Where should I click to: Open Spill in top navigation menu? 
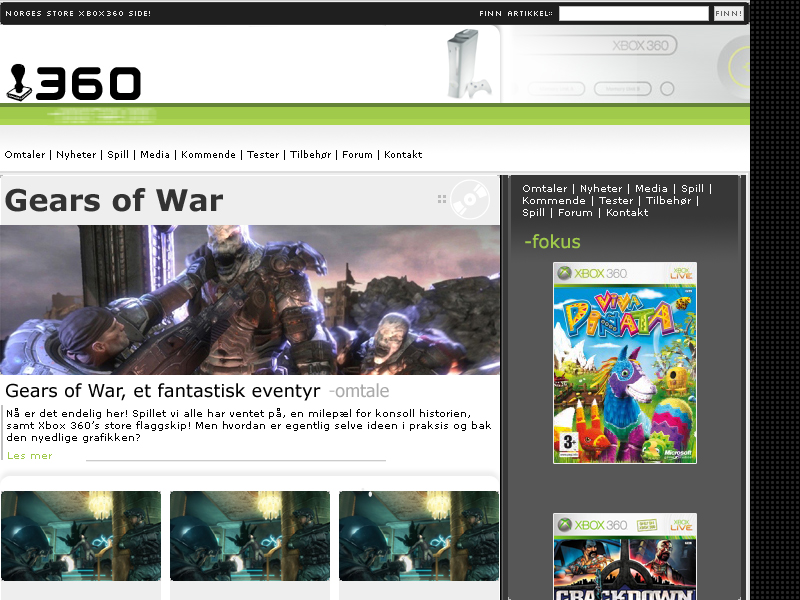(118, 155)
